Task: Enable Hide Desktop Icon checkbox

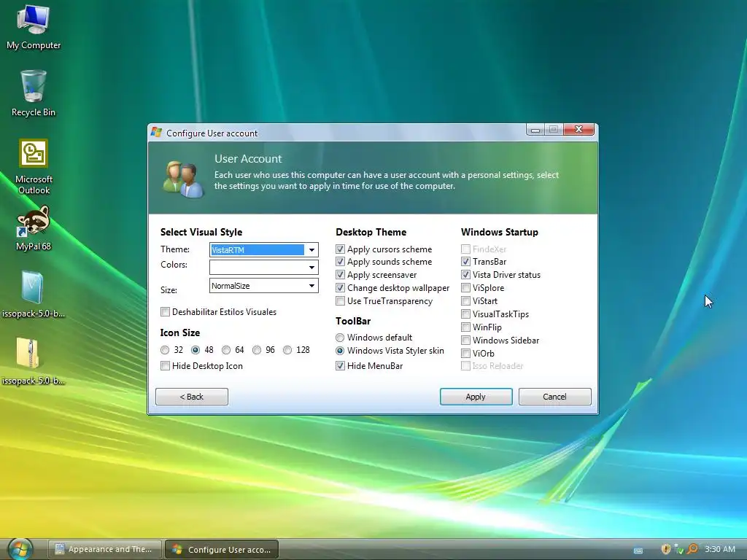Action: tap(166, 366)
